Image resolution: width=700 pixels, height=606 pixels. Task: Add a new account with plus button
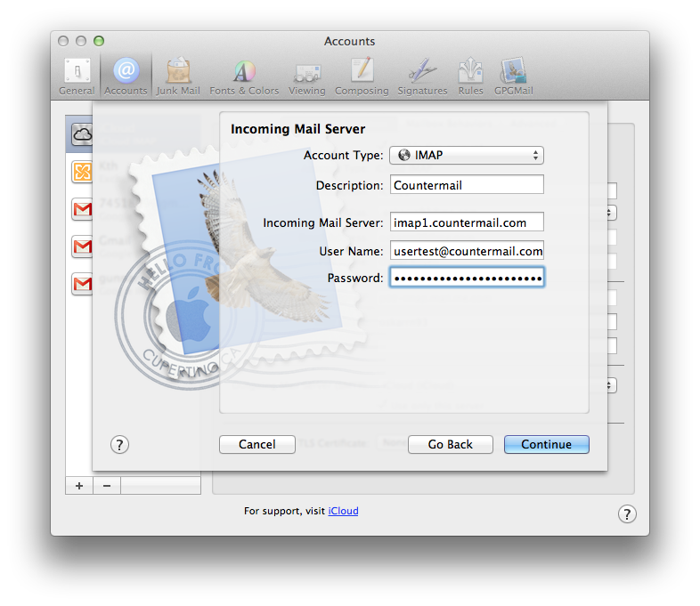pyautogui.click(x=79, y=486)
